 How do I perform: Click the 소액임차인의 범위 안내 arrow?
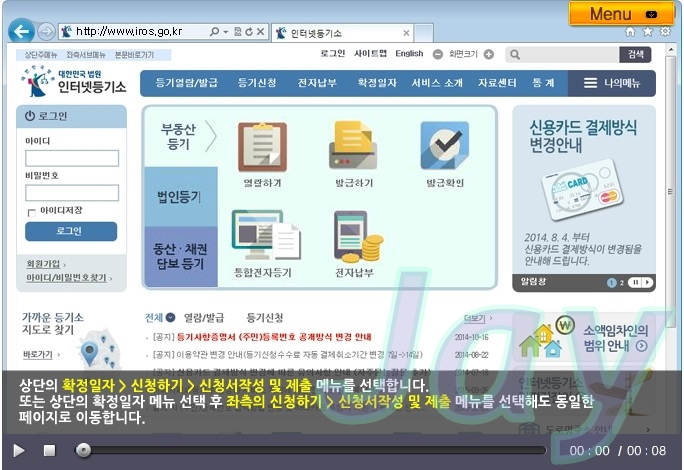pyautogui.click(x=641, y=346)
